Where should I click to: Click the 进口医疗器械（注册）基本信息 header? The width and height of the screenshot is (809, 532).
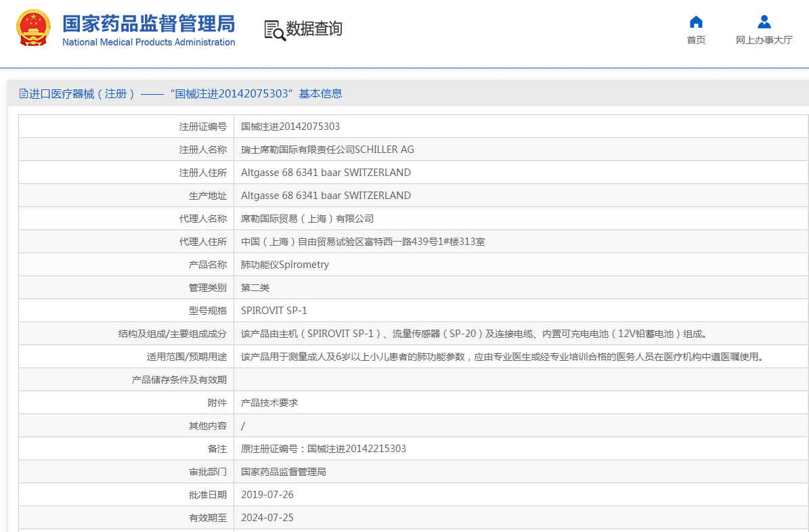click(x=181, y=93)
